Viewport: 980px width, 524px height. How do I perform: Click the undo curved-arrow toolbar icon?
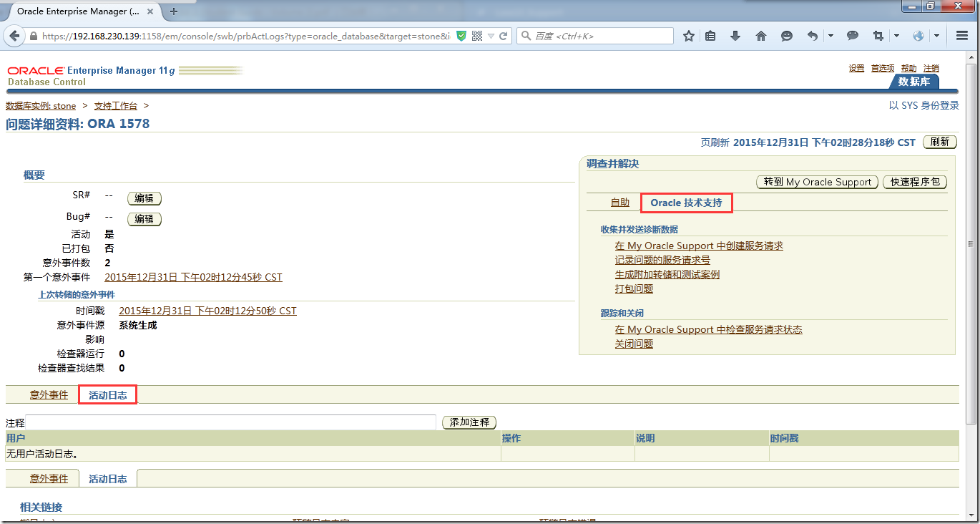(813, 36)
